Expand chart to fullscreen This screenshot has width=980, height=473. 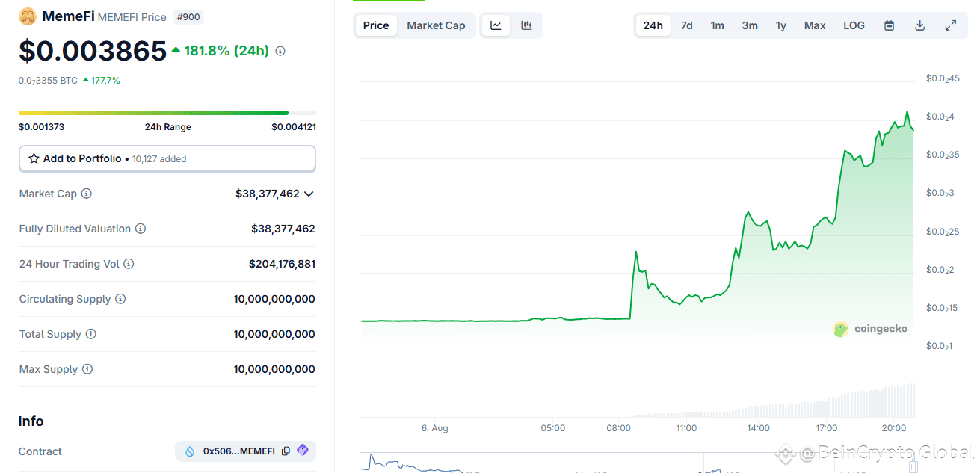point(951,25)
